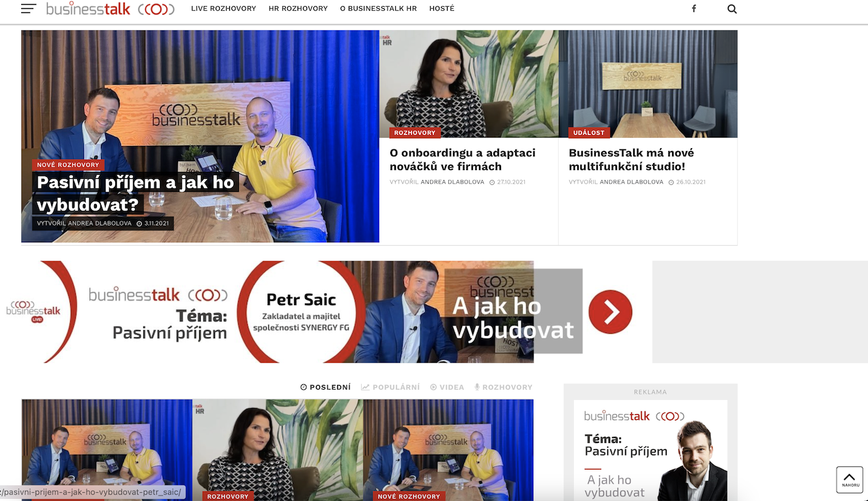Open HR ROZHOVORY menu item
Viewport: 868px width, 501px height.
pos(298,9)
